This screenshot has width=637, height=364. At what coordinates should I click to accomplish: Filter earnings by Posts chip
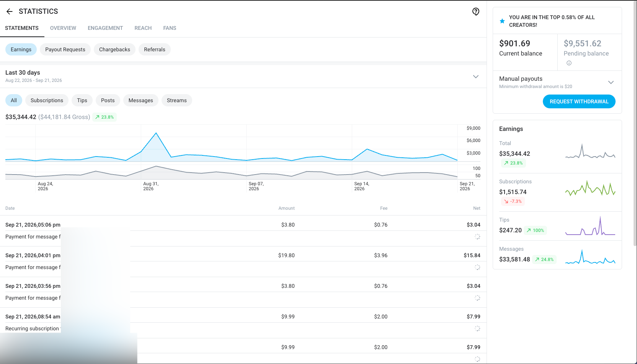tap(108, 100)
